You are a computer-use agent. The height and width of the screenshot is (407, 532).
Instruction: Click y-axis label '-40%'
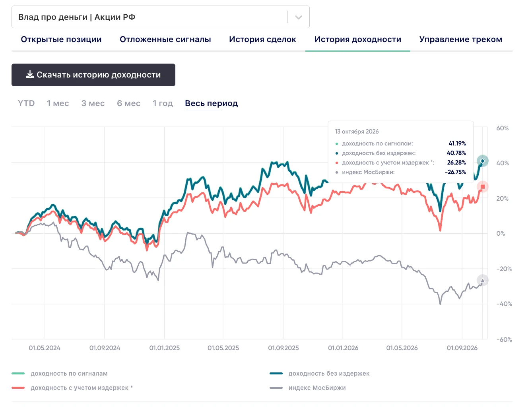tap(504, 304)
